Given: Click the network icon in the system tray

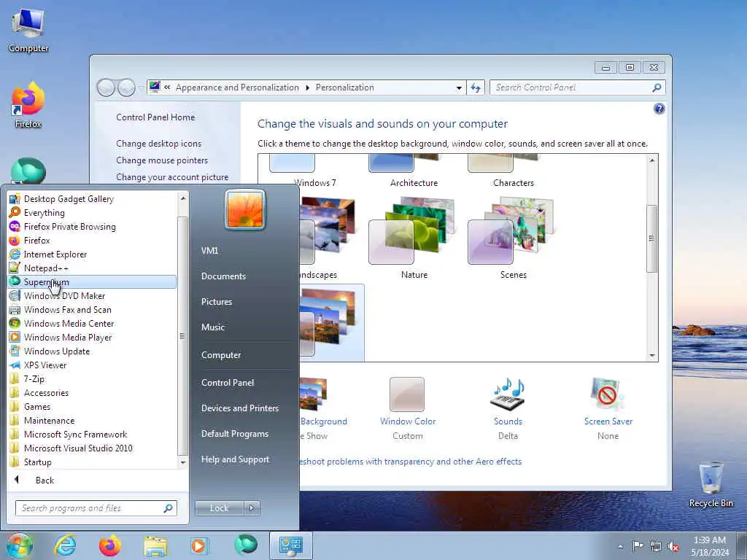Looking at the screenshot, I should pos(656,546).
